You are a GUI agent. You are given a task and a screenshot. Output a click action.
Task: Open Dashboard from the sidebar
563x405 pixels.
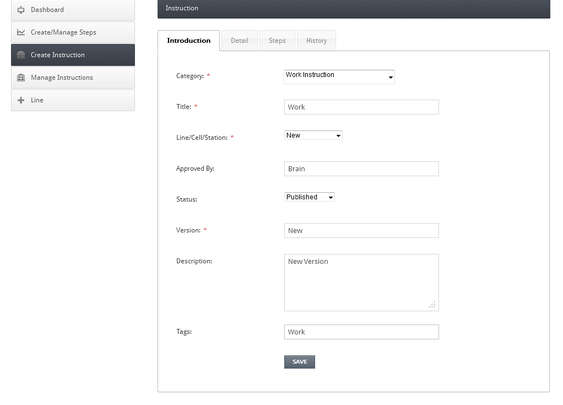tap(73, 10)
